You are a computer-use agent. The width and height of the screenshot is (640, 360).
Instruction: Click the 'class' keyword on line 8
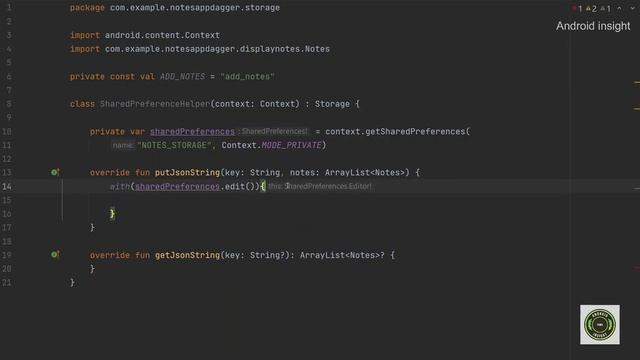[x=82, y=104]
